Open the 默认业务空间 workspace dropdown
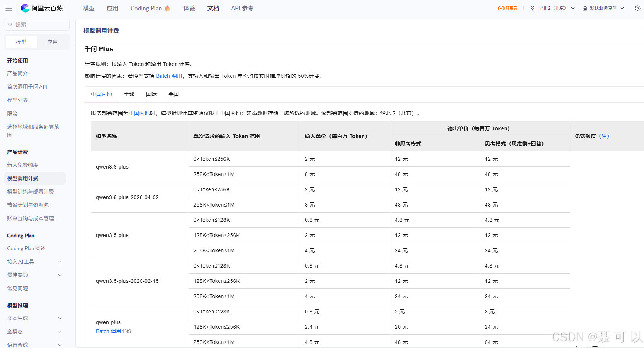Screen dimensions: 644x348 pyautogui.click(x=603, y=8)
